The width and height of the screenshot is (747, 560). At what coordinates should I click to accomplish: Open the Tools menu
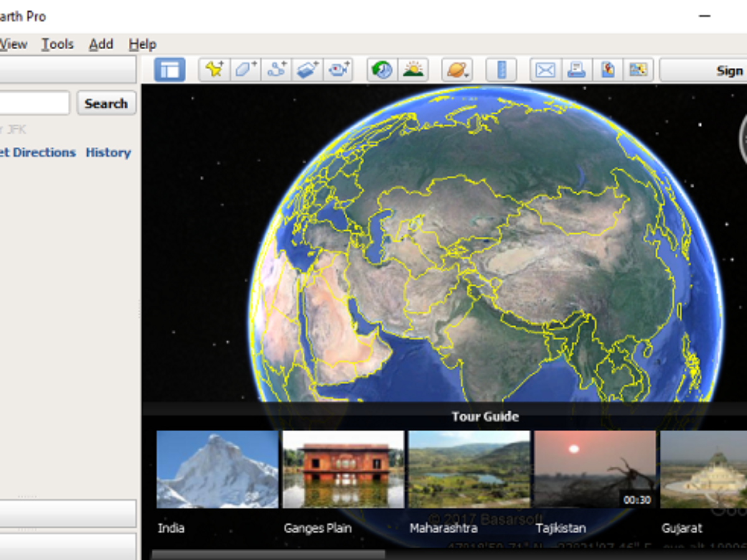57,44
